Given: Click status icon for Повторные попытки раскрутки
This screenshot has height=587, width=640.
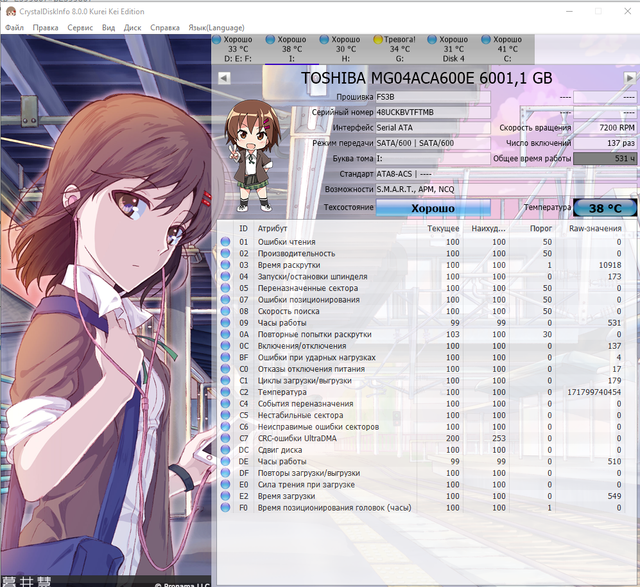Looking at the screenshot, I should click(225, 334).
